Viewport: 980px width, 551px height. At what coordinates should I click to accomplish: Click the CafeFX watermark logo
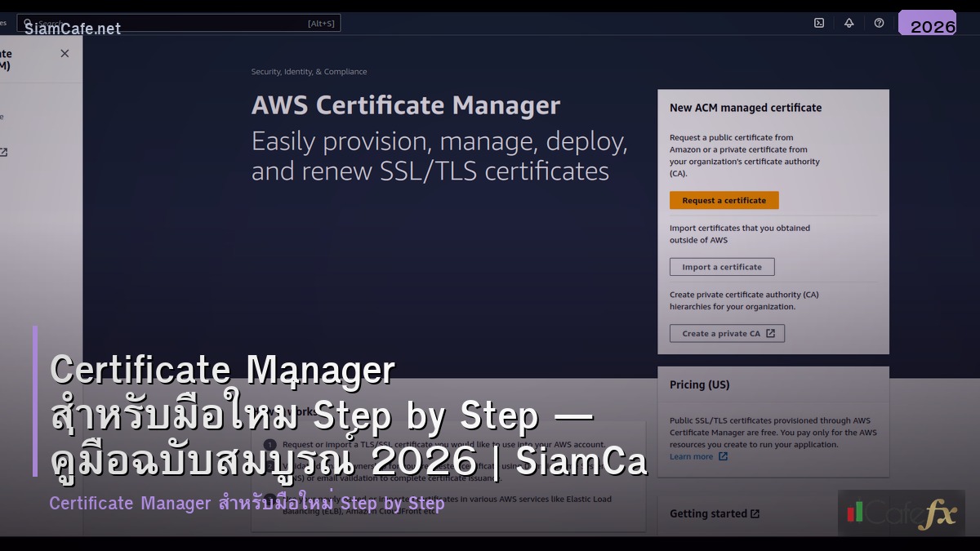901,513
